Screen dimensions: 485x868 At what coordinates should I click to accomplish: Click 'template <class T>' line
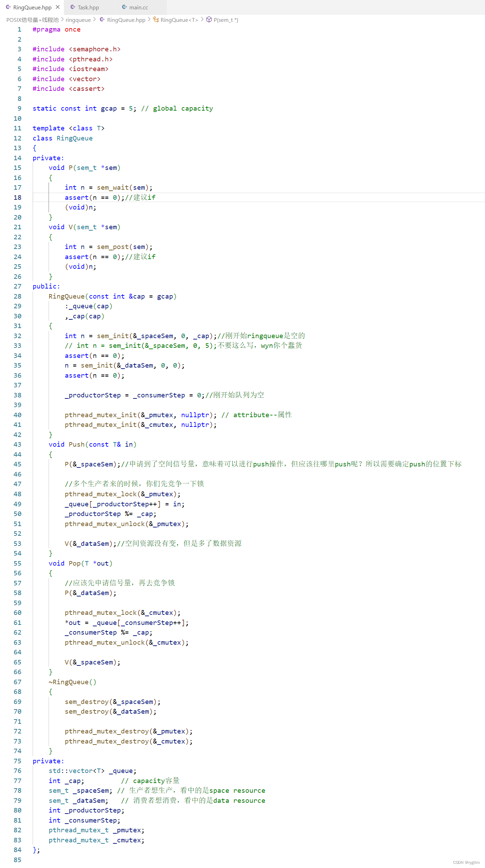coord(69,128)
